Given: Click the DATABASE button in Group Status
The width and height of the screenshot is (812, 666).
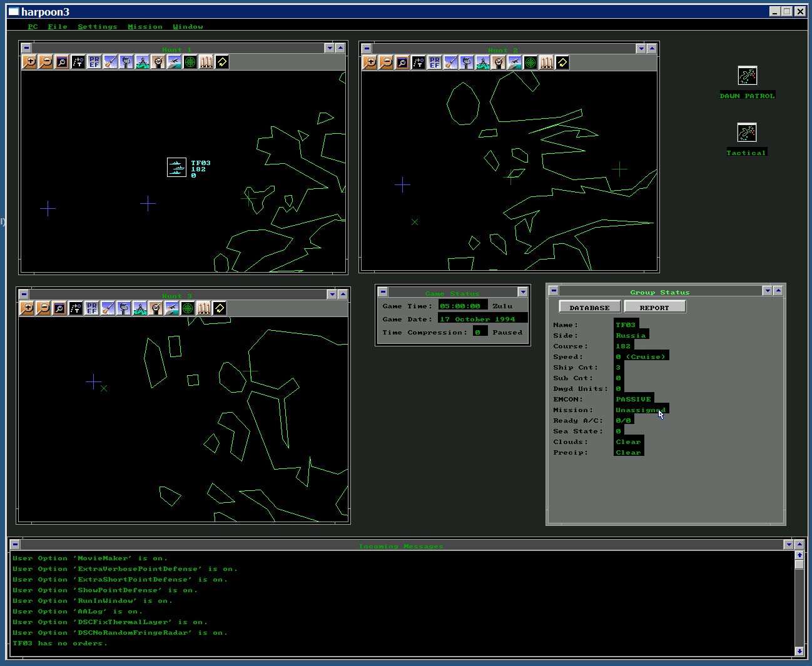Looking at the screenshot, I should tap(589, 307).
